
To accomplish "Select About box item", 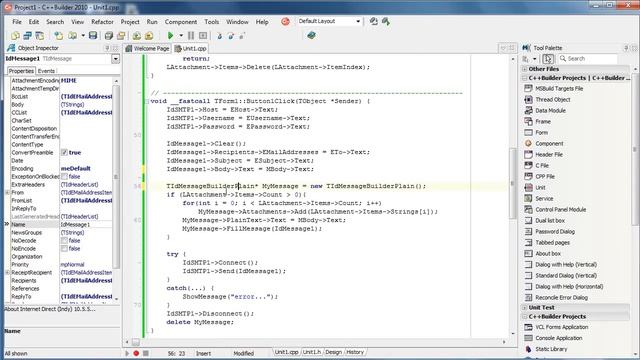I will click(x=548, y=254).
